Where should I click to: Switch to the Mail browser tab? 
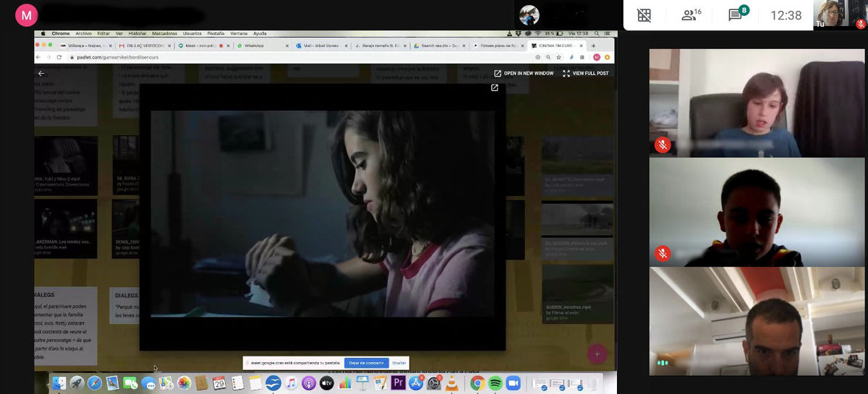322,46
